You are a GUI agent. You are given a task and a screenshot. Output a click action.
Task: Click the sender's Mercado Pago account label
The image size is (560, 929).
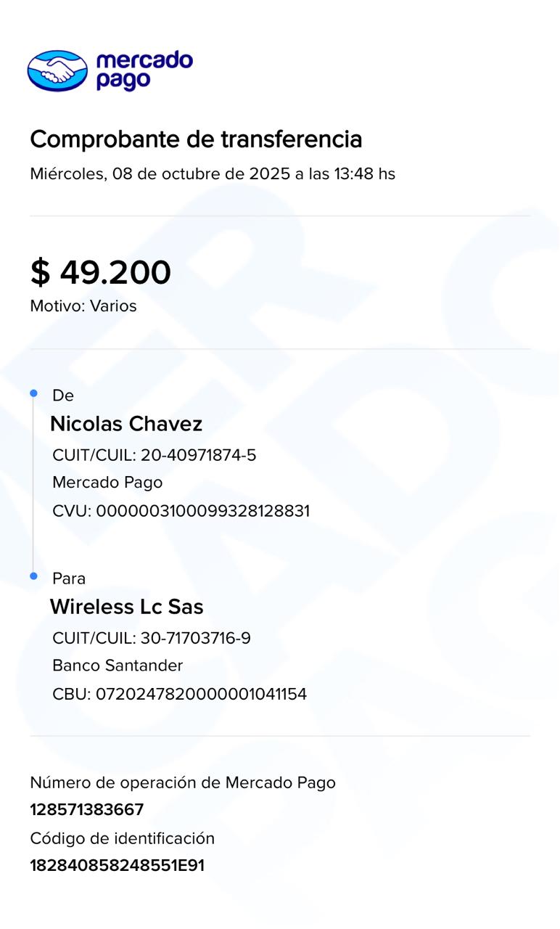click(x=107, y=483)
